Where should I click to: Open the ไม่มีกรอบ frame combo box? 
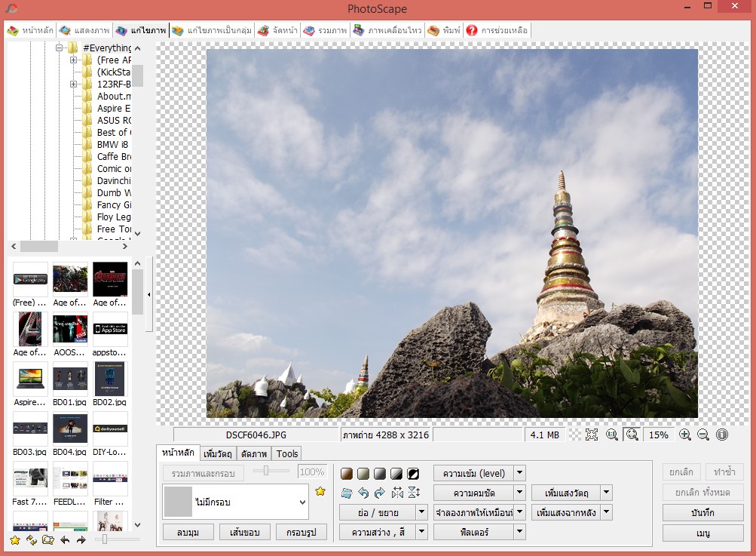coord(235,502)
